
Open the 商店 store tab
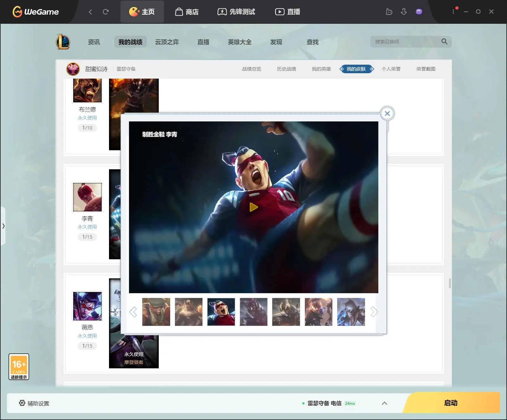coord(187,12)
